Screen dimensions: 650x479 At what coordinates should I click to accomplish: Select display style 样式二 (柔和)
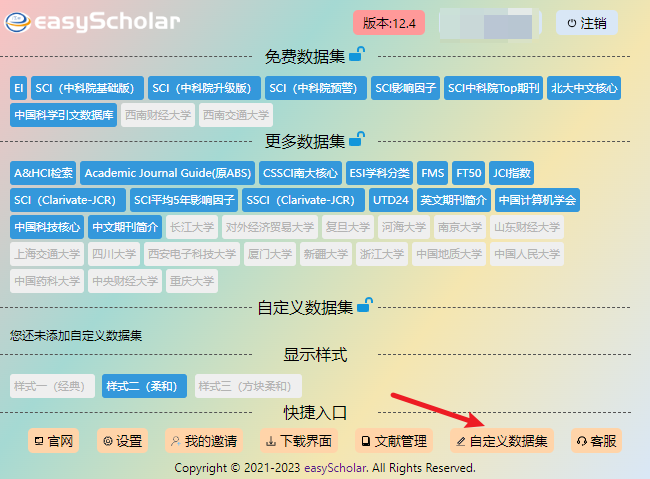click(144, 386)
